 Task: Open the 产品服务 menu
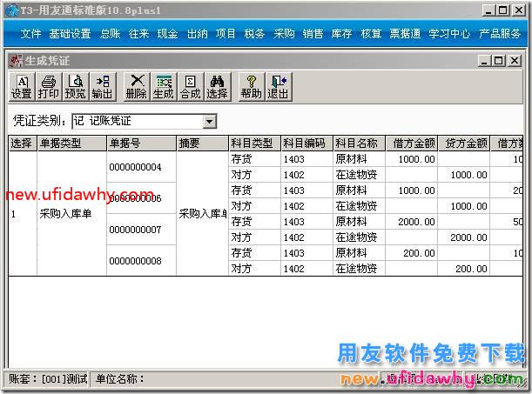[500, 34]
